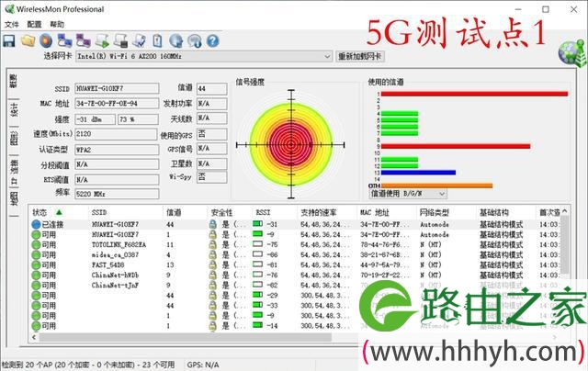The image size is (588, 371).
Task: Open the 文件 menu
Action: coord(12,25)
